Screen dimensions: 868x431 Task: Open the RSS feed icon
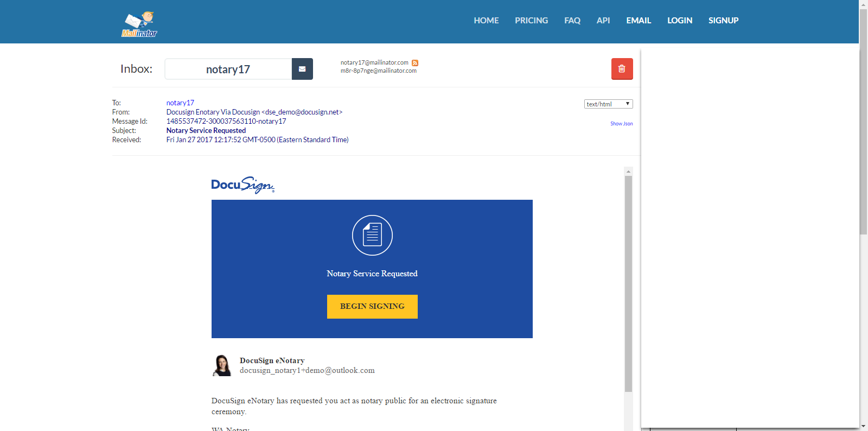[x=415, y=63]
